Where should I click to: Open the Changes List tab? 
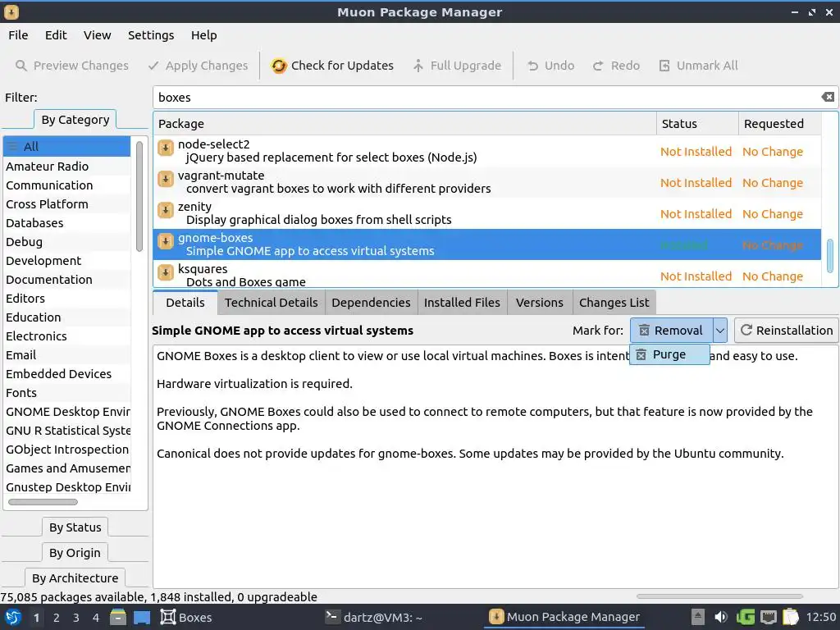[614, 303]
